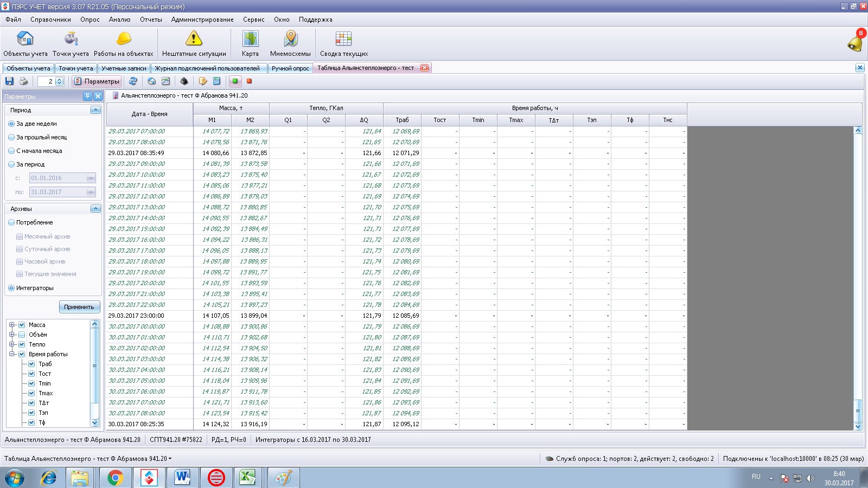Click the Применить button
Image resolution: width=868 pixels, height=488 pixels.
click(x=79, y=307)
